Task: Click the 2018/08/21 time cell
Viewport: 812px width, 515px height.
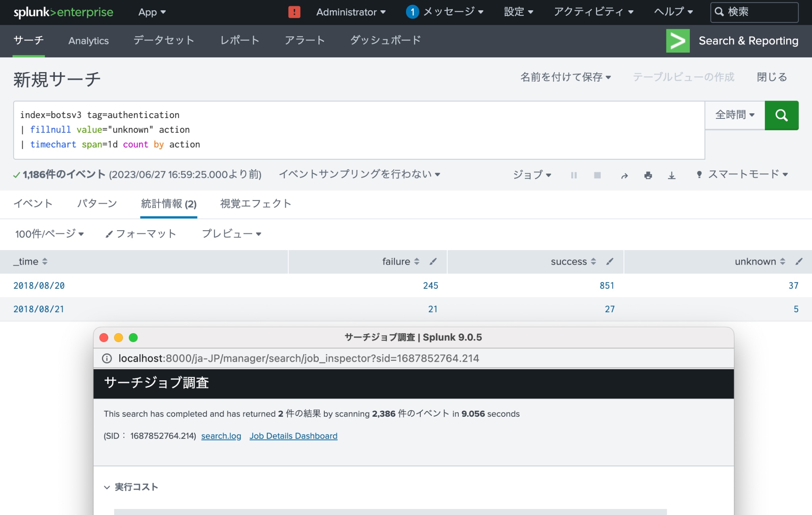Action: click(39, 309)
